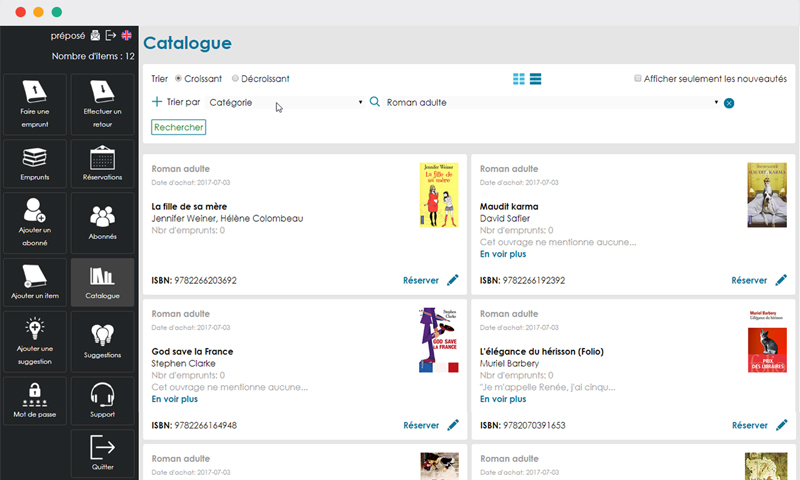Open the Faire un emprunt tile
This screenshot has width=800, height=480.
click(x=35, y=105)
